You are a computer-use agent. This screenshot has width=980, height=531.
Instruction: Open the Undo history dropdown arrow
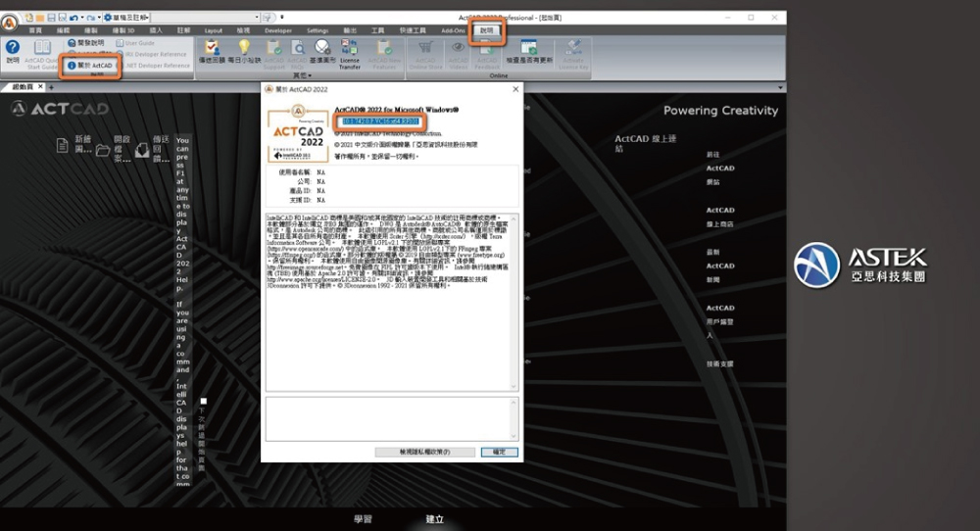(82, 18)
